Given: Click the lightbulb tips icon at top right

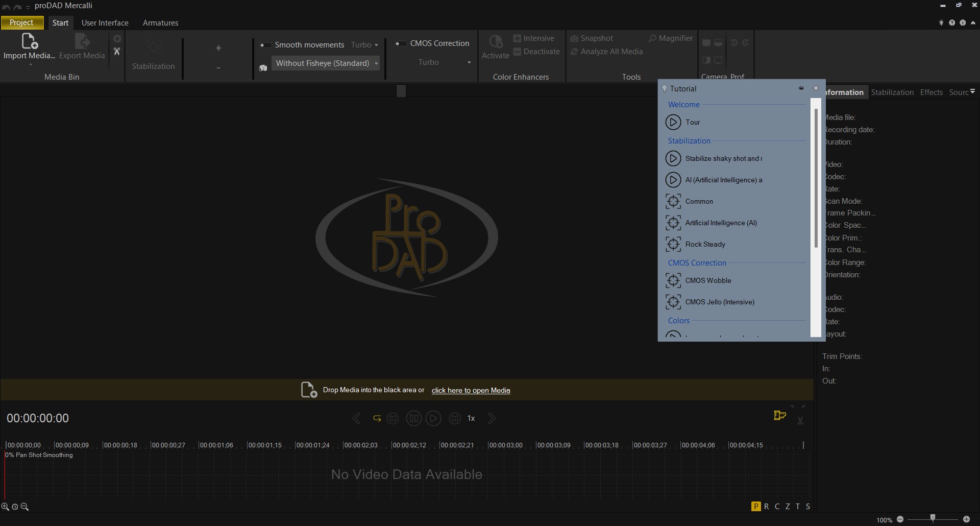Looking at the screenshot, I should click(941, 23).
